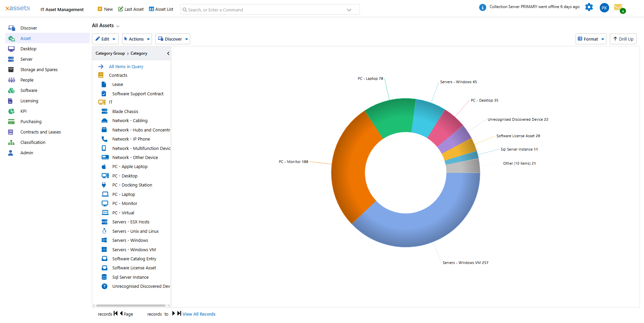The width and height of the screenshot is (644, 323).
Task: Open View All Records link
Action: (199, 314)
